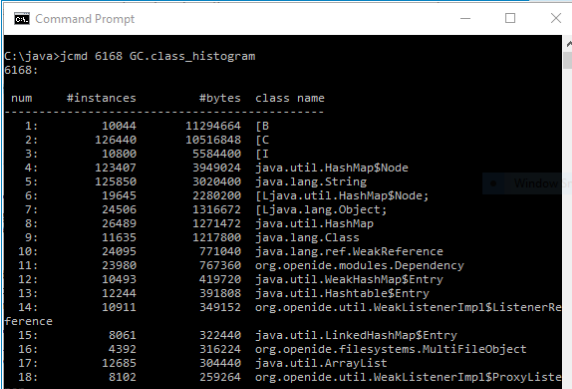
Task: Click the org.openide.modules.Dependency entry
Action: [x=359, y=266]
